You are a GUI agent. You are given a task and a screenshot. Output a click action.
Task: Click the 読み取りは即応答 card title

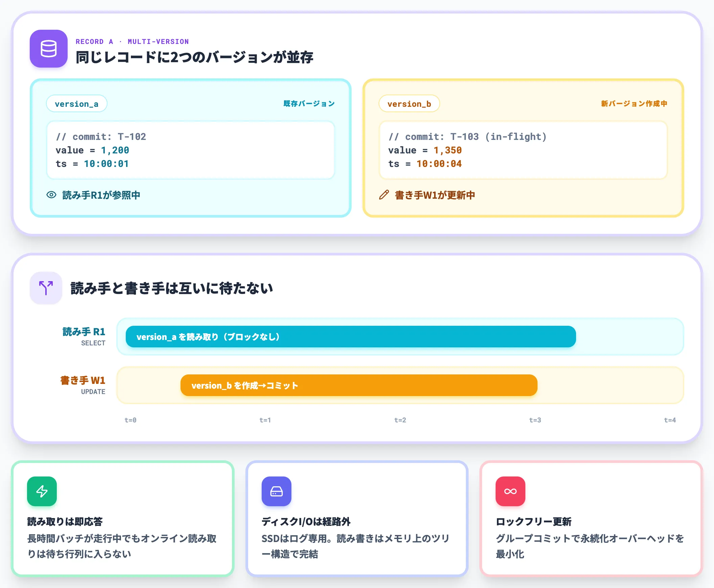(65, 522)
